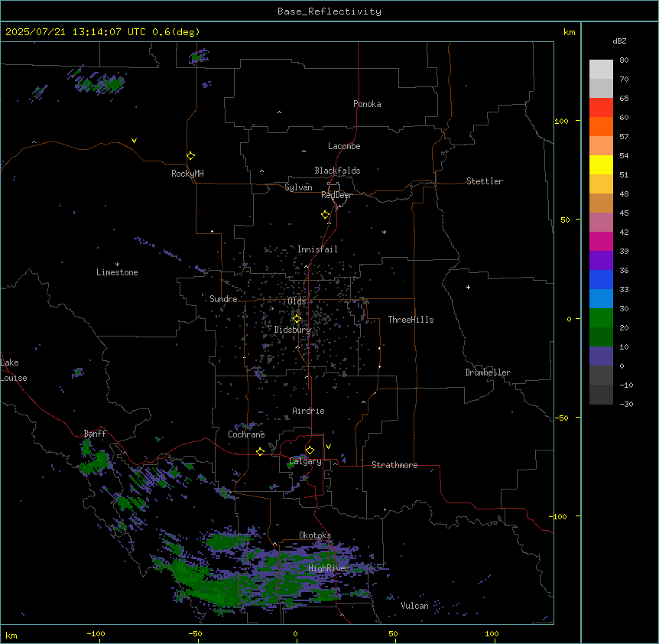Click the red swatch in dBZ legend
Screen dimensions: 659x644
tap(601, 108)
